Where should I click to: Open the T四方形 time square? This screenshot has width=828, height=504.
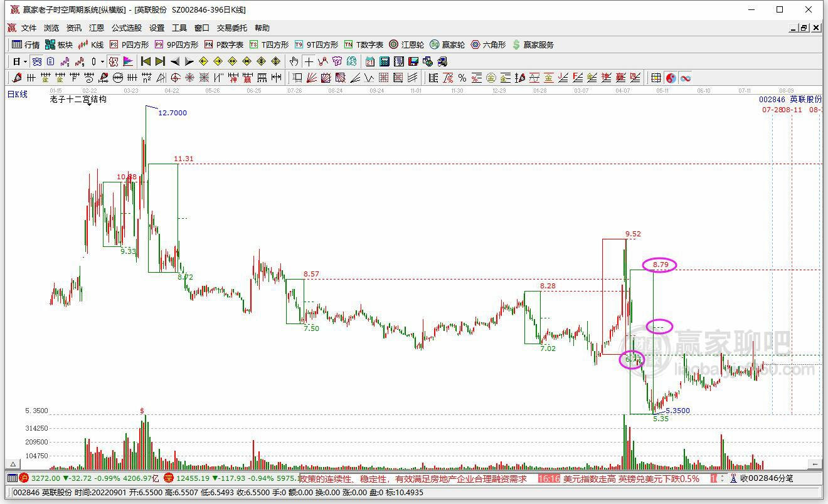click(x=269, y=45)
